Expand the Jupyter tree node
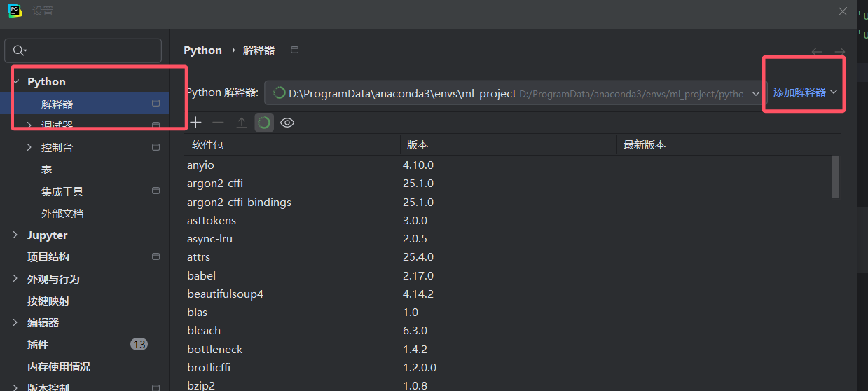 [15, 235]
